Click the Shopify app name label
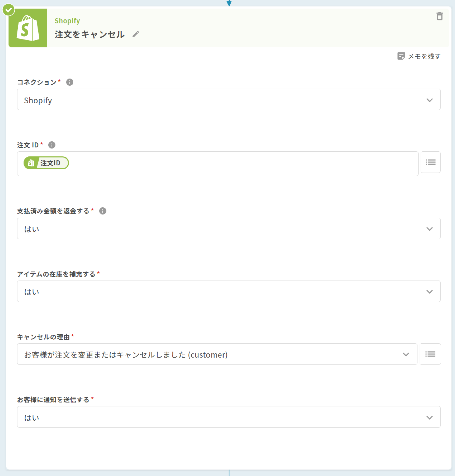 (x=67, y=21)
